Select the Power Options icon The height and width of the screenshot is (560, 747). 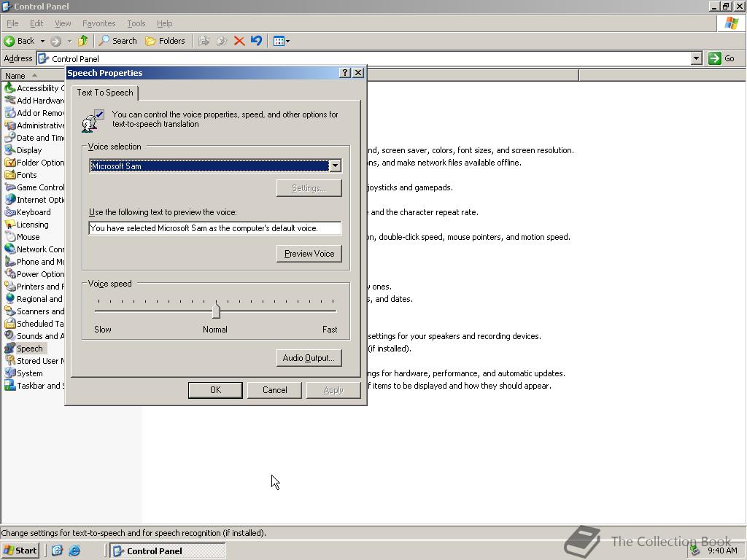coord(9,274)
